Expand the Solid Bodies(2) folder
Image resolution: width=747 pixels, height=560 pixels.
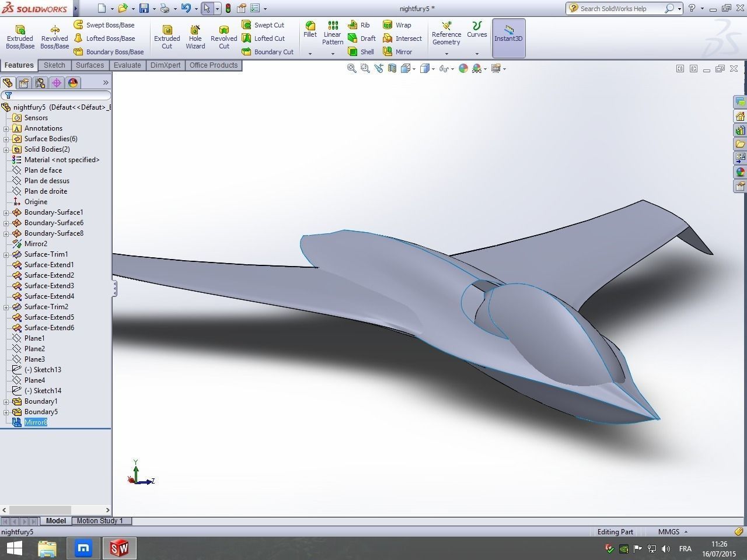(x=6, y=149)
